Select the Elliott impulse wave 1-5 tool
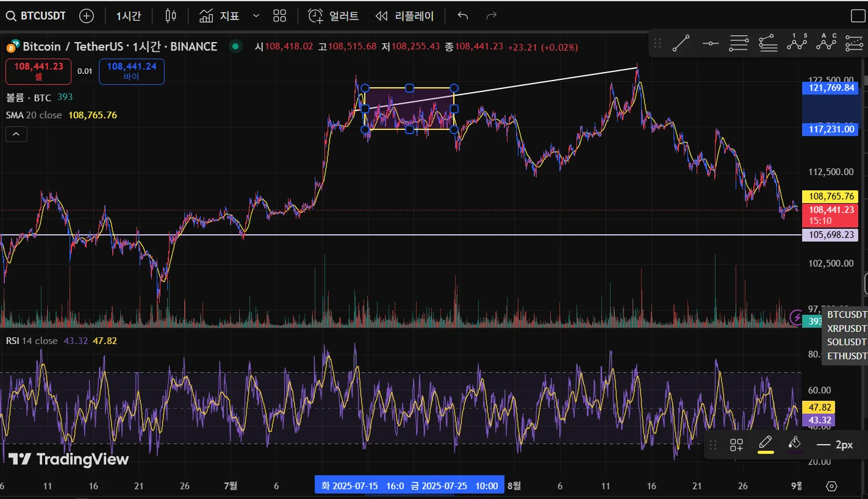 pyautogui.click(x=797, y=43)
